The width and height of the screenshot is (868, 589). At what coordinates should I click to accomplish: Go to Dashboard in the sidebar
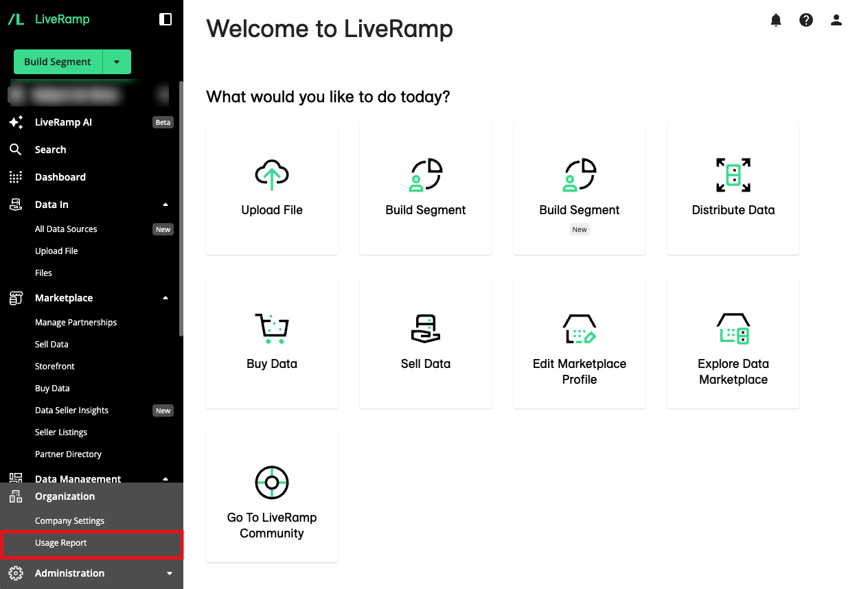click(60, 177)
